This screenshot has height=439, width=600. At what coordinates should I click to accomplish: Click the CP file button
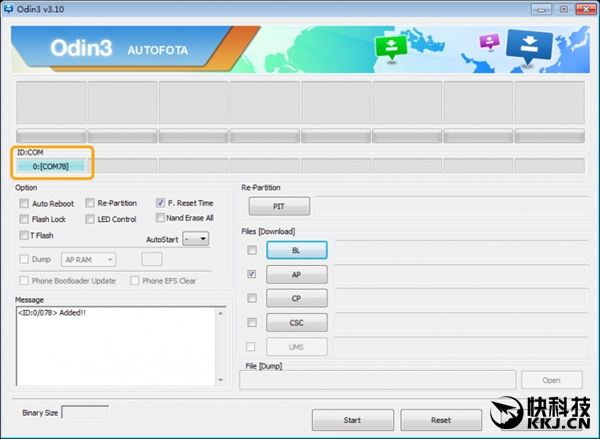pos(297,298)
